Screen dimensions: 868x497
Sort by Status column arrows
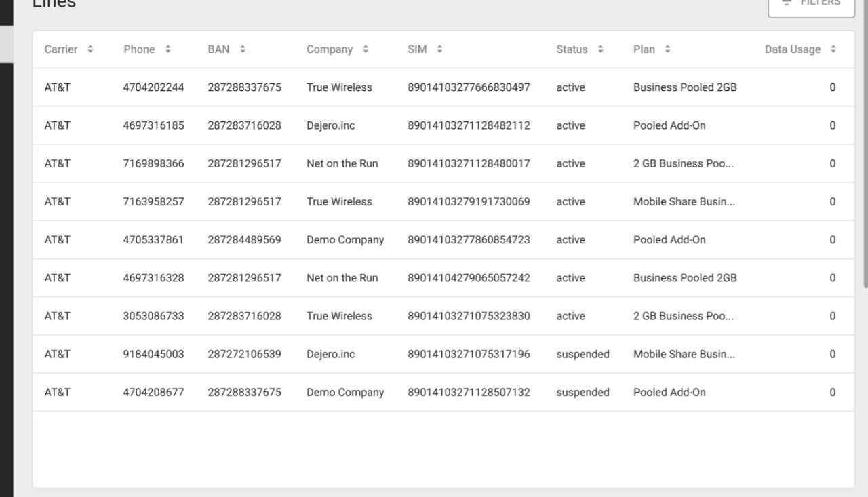[x=600, y=49]
